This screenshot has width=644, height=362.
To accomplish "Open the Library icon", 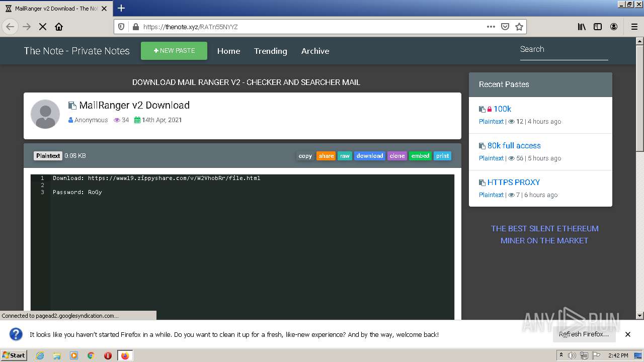I will click(x=582, y=27).
